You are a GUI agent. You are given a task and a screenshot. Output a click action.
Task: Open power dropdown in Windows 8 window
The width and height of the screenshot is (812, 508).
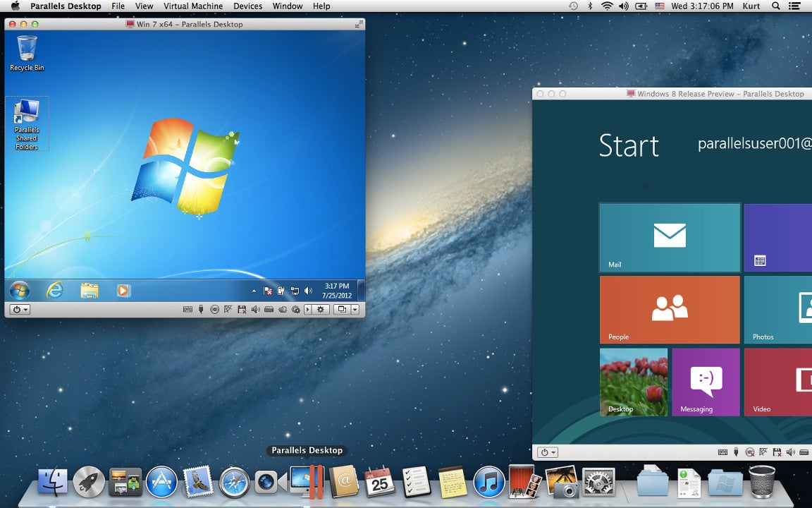click(547, 452)
